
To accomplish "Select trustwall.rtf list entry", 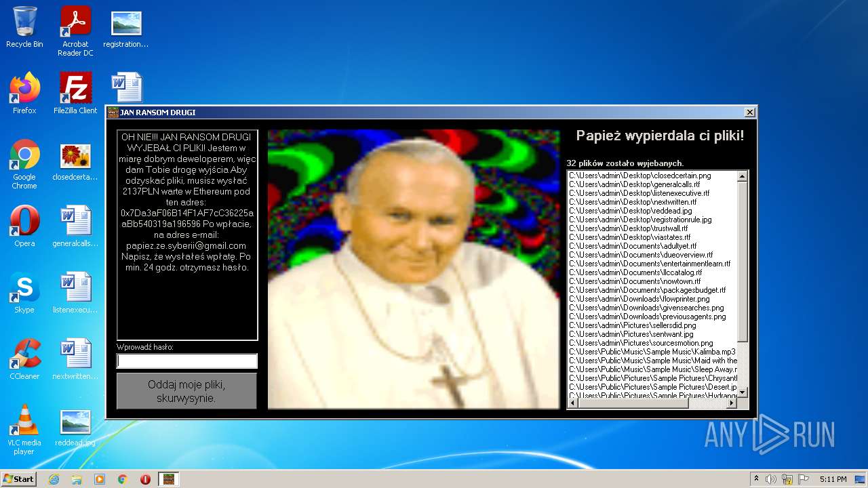I will (628, 228).
